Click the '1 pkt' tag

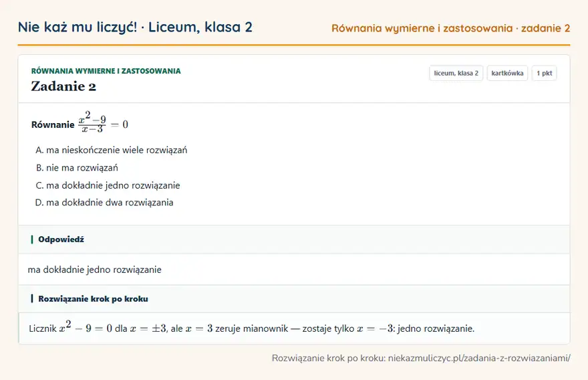(x=544, y=73)
